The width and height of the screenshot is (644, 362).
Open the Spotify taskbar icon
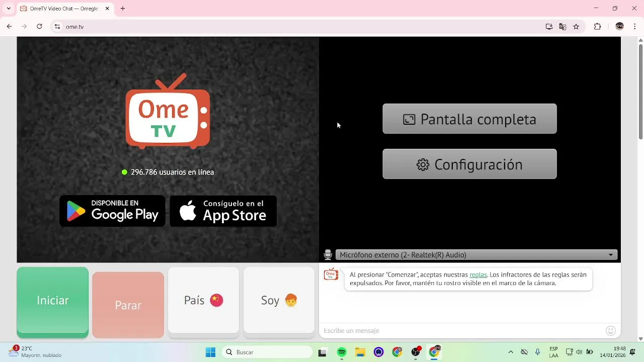(342, 352)
